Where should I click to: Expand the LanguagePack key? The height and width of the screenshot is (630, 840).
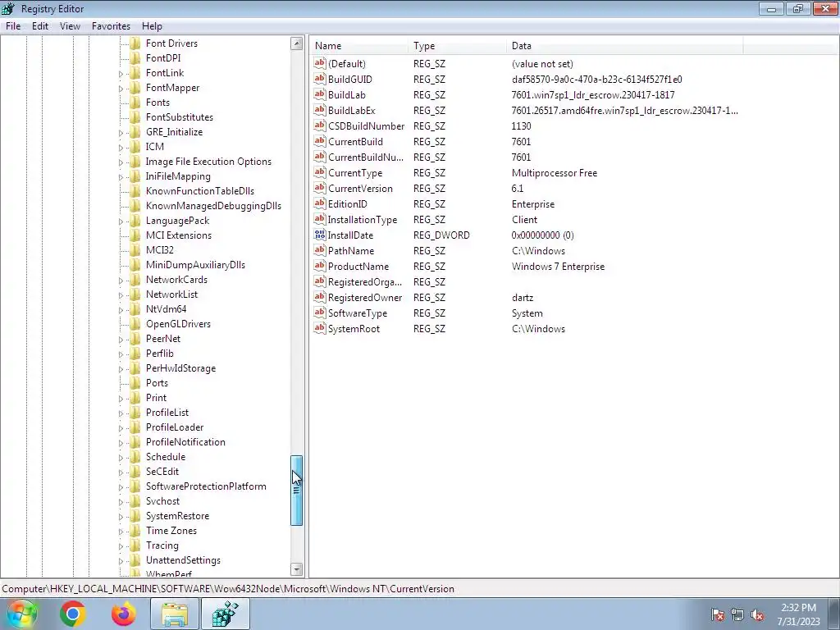(x=121, y=221)
